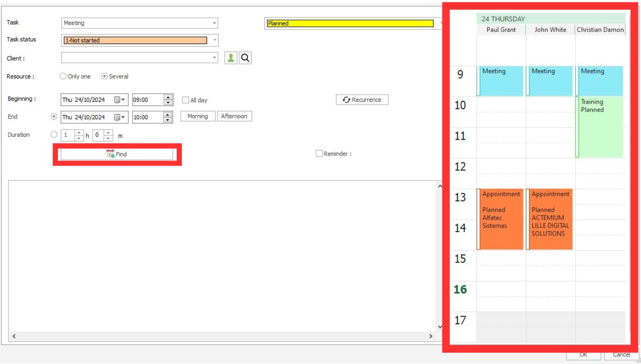Viewport: 641px width, 364px height.
Task: Click the green client person icon
Action: pyautogui.click(x=231, y=58)
